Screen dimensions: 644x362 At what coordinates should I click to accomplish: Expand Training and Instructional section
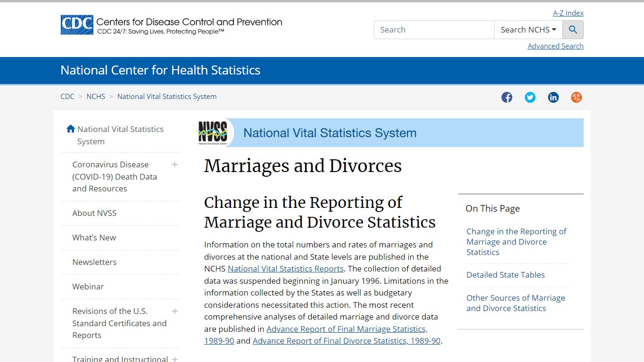click(x=175, y=359)
